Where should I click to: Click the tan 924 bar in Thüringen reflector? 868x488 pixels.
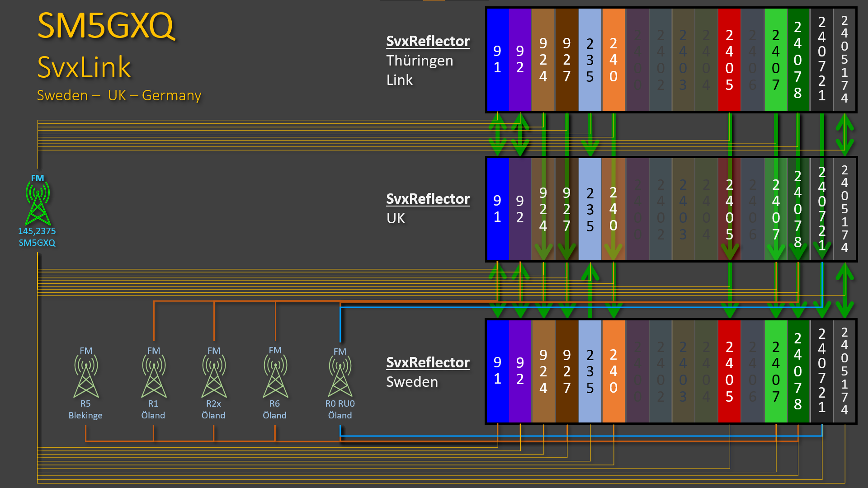tap(543, 60)
